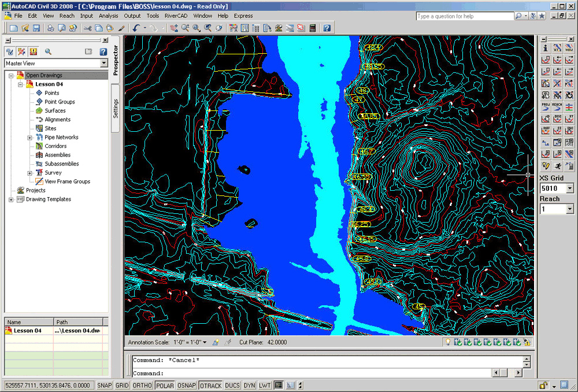Switch to the Settings tab in Prospector

(x=116, y=104)
